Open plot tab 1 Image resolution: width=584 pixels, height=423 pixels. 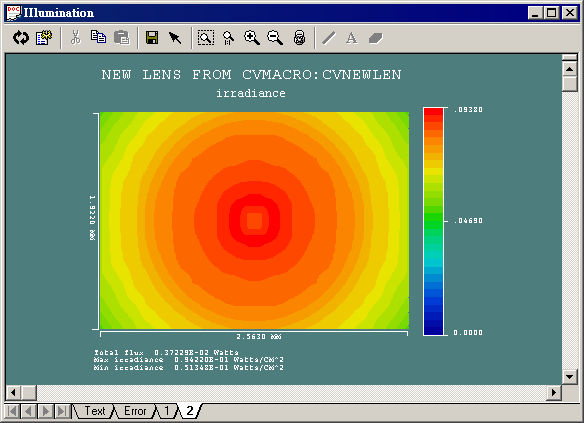[x=167, y=411]
